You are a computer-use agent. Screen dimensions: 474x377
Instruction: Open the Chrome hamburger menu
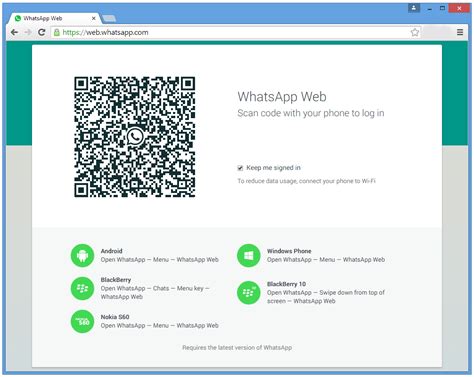click(460, 32)
